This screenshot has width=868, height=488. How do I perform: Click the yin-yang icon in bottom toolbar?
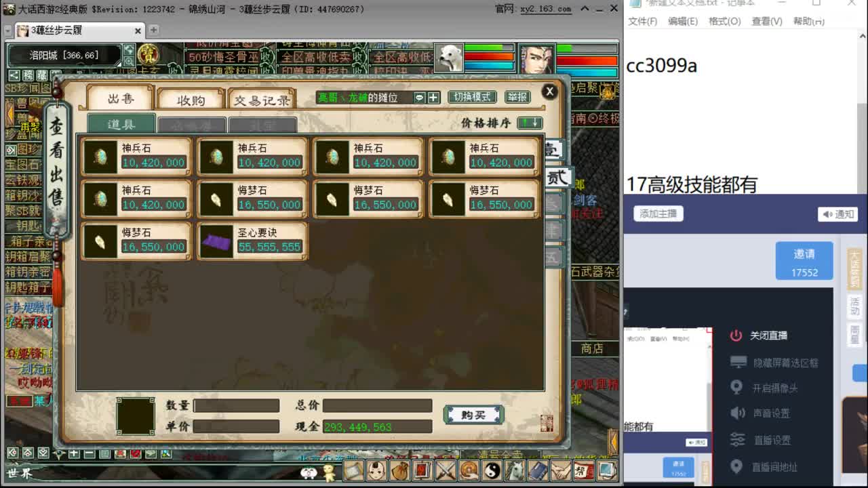(x=492, y=470)
